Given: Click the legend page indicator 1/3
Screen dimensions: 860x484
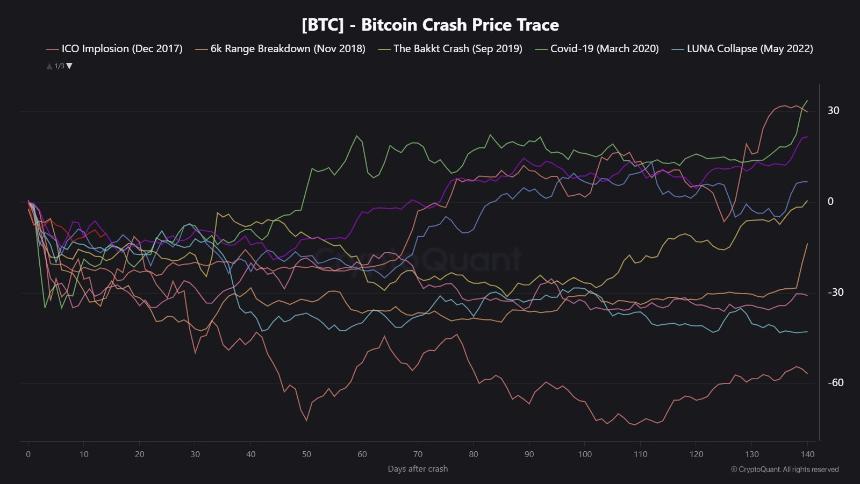Looking at the screenshot, I should pos(59,66).
